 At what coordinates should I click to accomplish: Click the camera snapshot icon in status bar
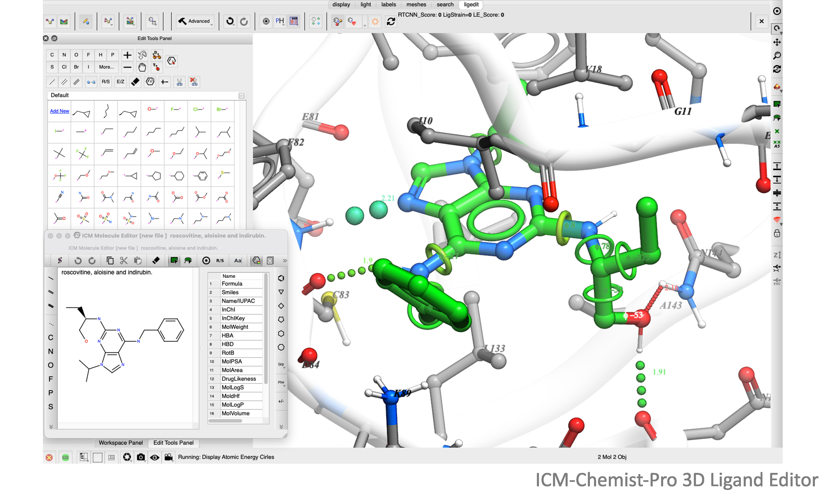click(x=141, y=457)
